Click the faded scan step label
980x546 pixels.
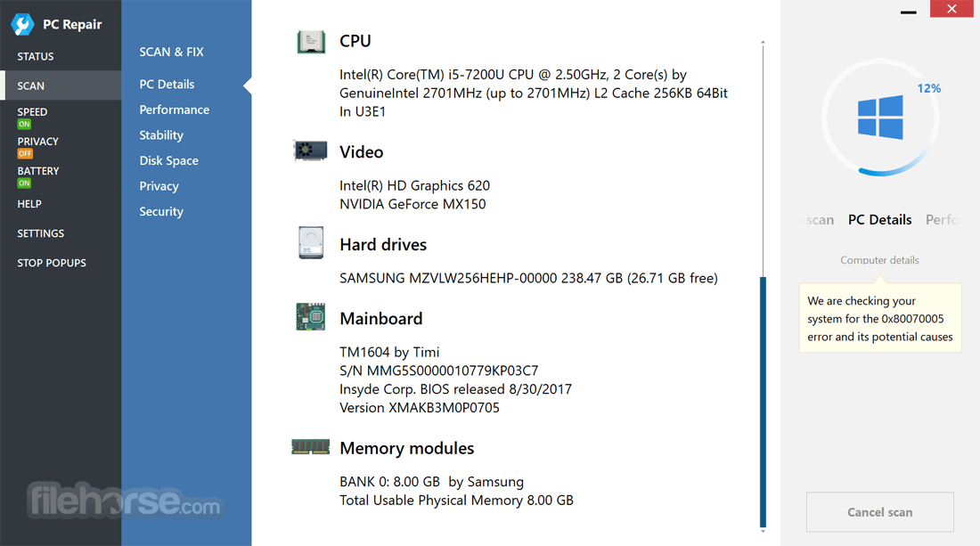[x=820, y=220]
